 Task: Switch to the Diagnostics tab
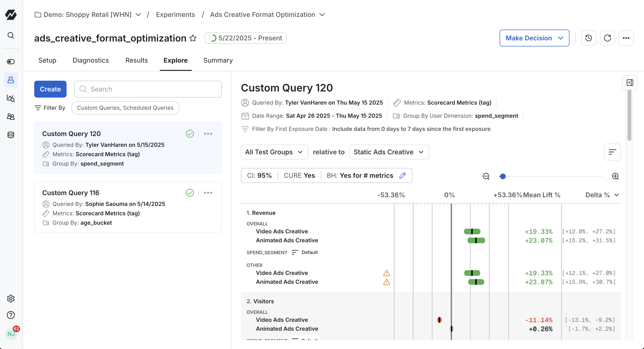click(x=90, y=60)
